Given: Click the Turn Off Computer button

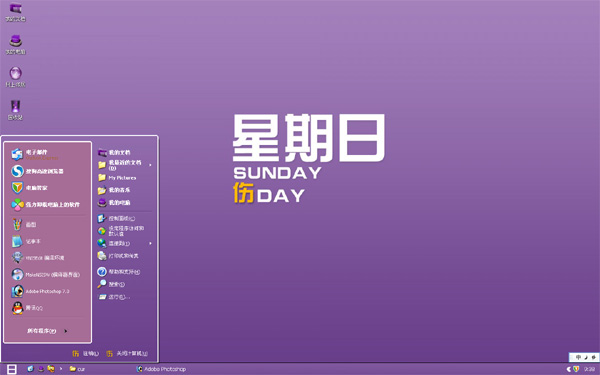Looking at the screenshot, I should click(127, 354).
